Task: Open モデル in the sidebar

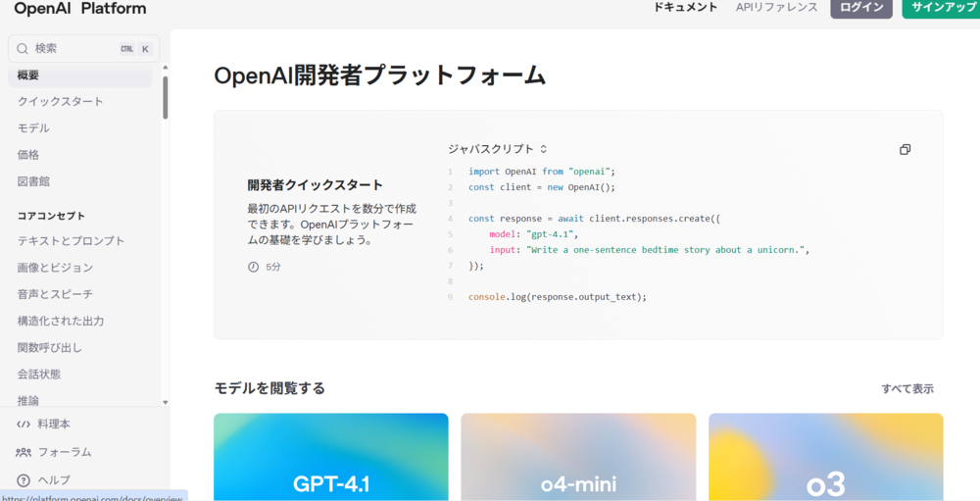Action: click(x=33, y=128)
